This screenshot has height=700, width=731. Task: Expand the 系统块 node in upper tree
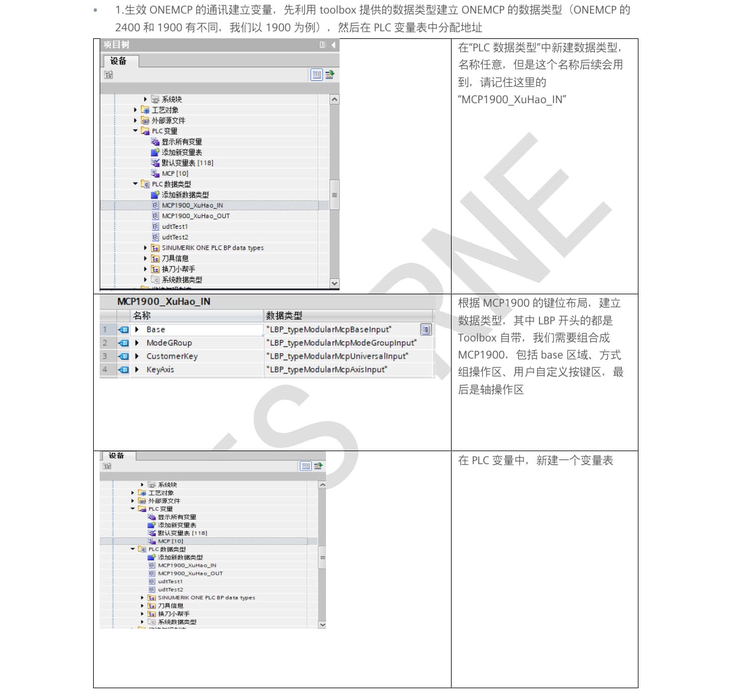146,99
